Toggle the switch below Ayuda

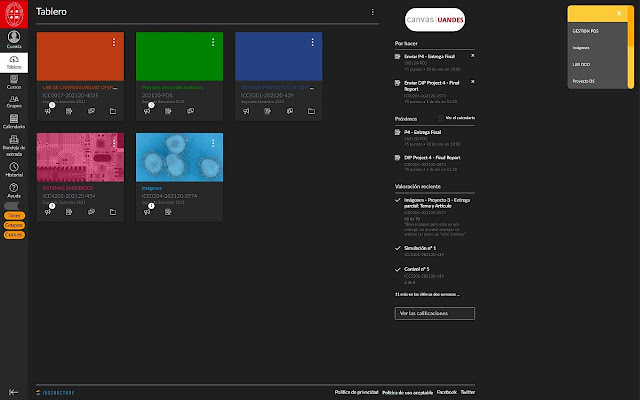(x=12, y=206)
